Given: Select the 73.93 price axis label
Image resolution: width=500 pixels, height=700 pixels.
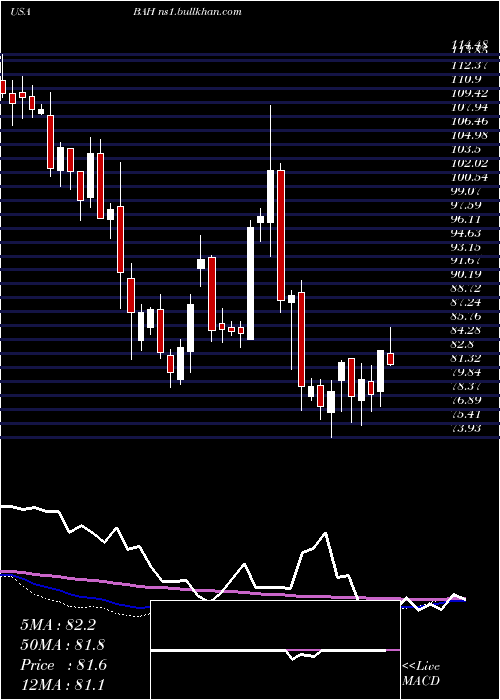Looking at the screenshot, I should click(x=468, y=428).
